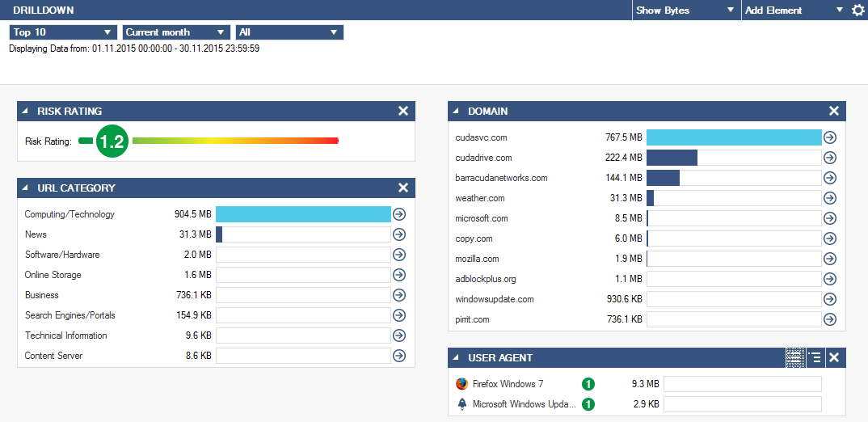Open Current month period dropdown
This screenshot has width=868, height=422.
[176, 32]
